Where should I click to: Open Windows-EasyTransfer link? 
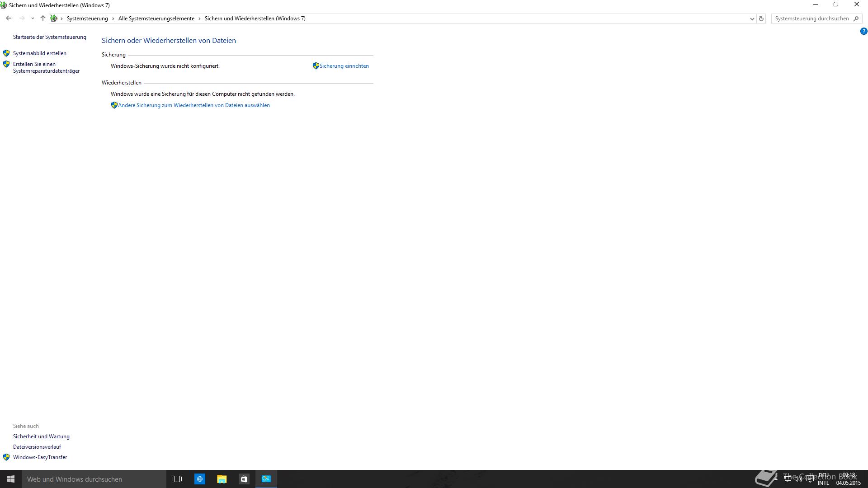point(40,457)
